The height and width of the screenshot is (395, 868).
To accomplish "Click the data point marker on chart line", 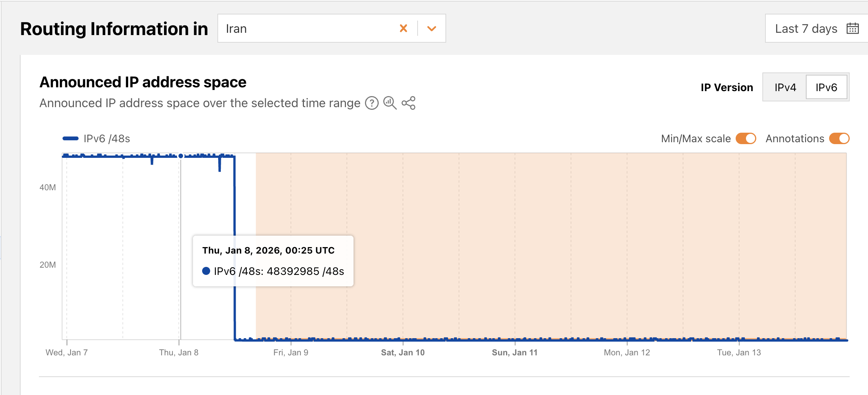I will [x=181, y=156].
